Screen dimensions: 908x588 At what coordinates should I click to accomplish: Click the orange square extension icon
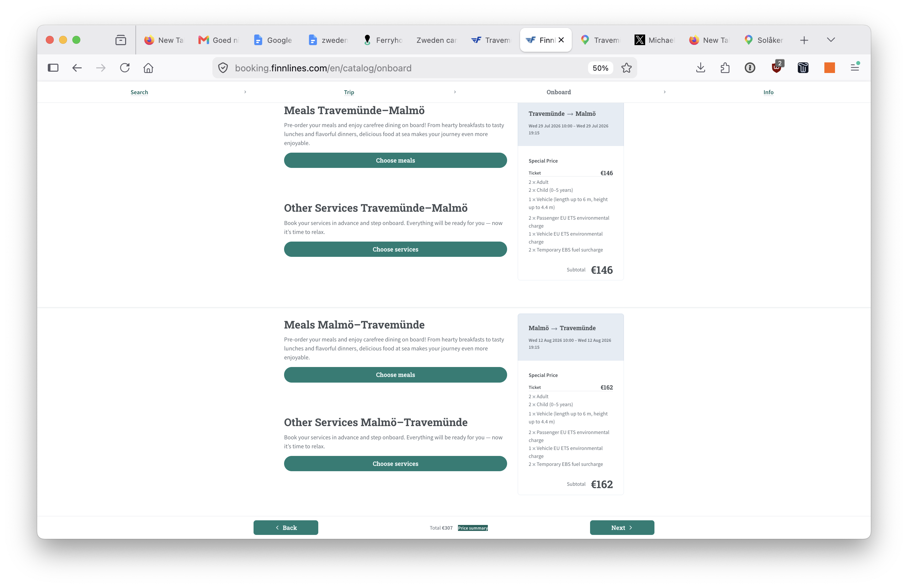pyautogui.click(x=829, y=68)
